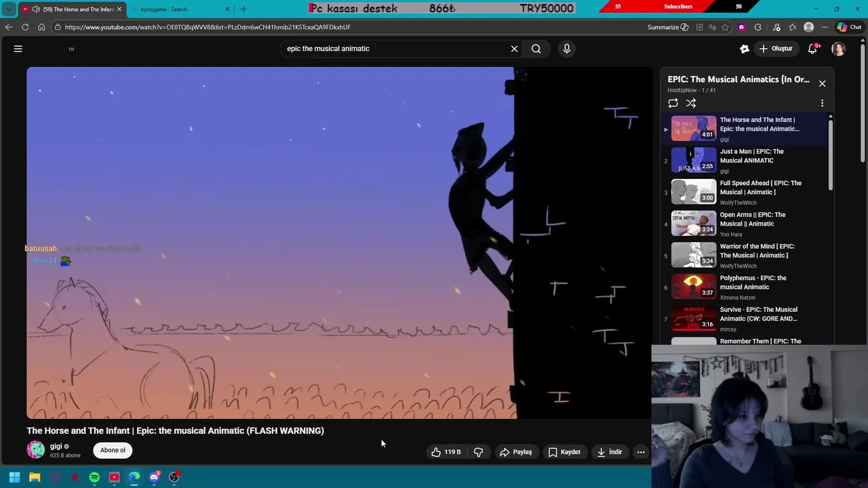Open OBS Studio from the taskbar

tap(174, 477)
